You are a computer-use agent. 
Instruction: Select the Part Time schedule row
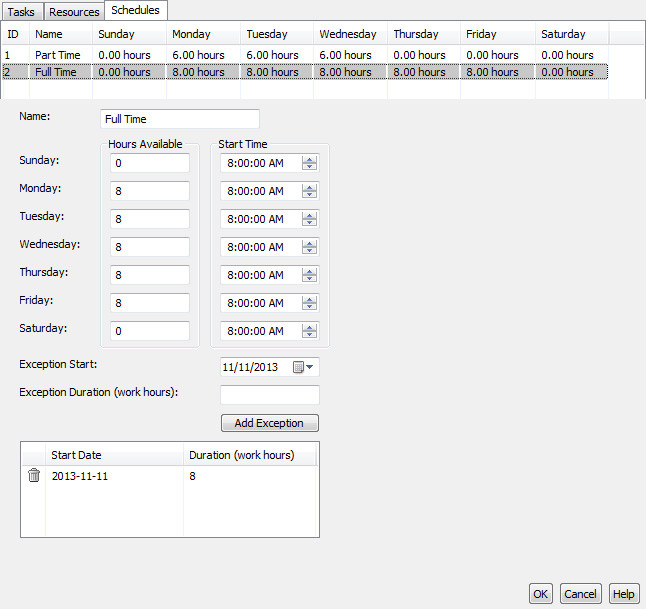click(305, 55)
